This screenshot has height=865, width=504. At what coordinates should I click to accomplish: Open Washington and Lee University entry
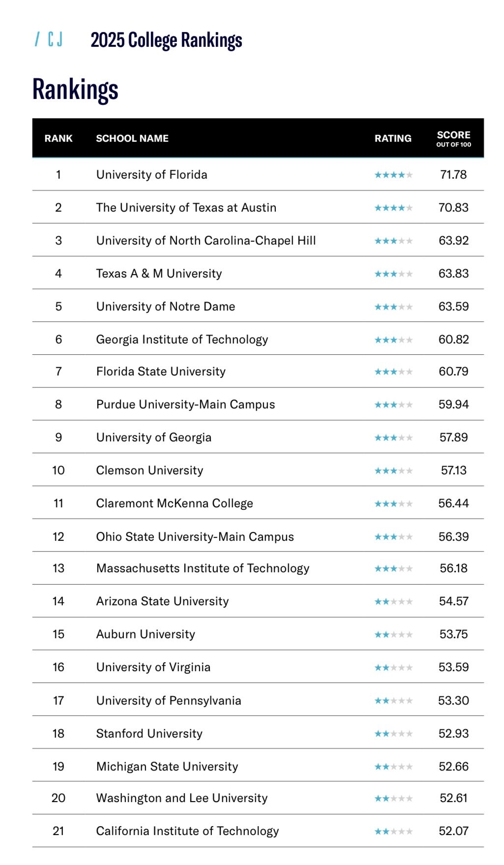click(182, 798)
